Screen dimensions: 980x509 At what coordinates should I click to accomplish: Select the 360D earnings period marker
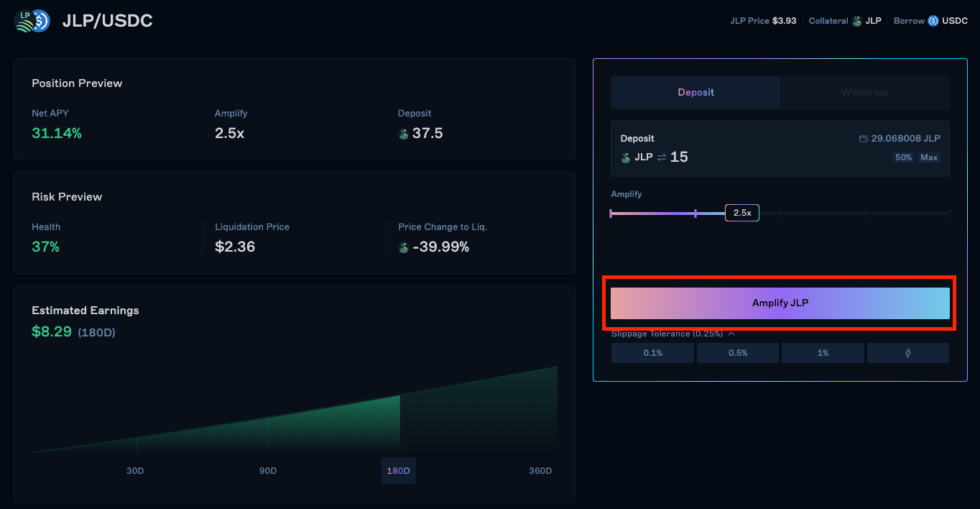(540, 471)
